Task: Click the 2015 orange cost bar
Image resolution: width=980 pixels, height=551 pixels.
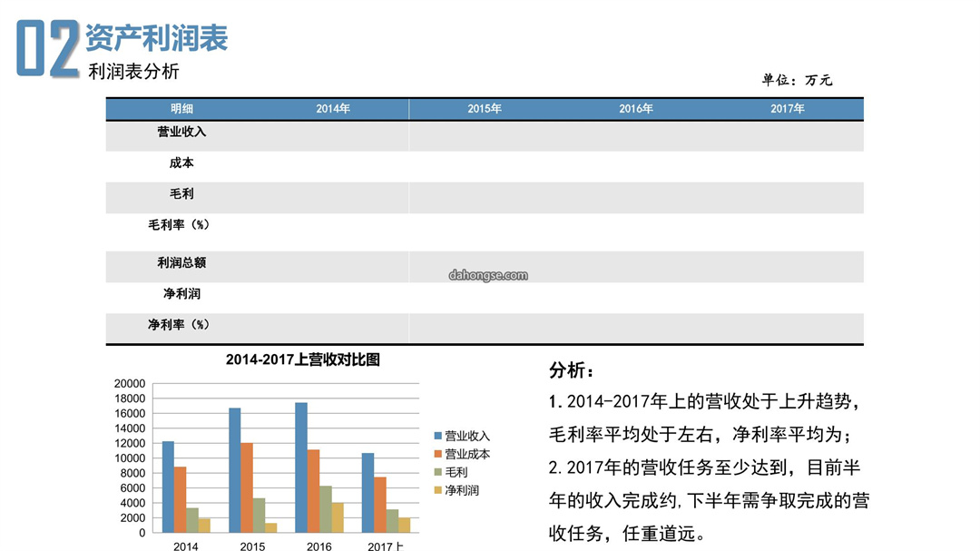Action: (247, 487)
